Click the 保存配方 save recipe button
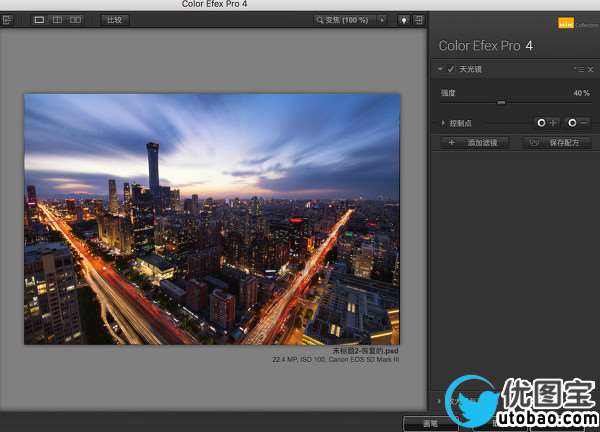600x432 pixels. coord(557,143)
